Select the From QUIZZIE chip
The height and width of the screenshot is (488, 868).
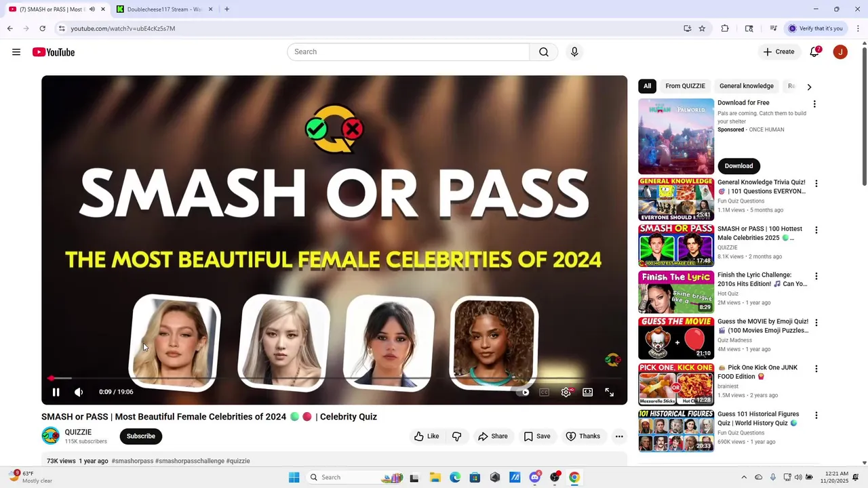point(686,86)
